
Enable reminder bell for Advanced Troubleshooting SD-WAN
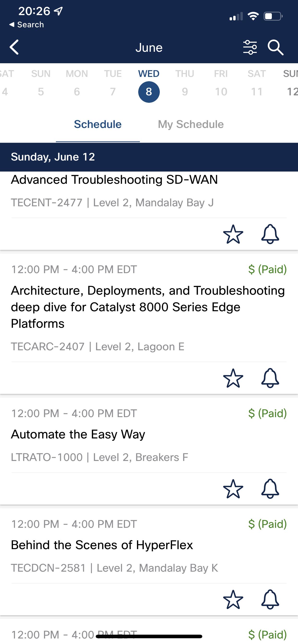270,234
